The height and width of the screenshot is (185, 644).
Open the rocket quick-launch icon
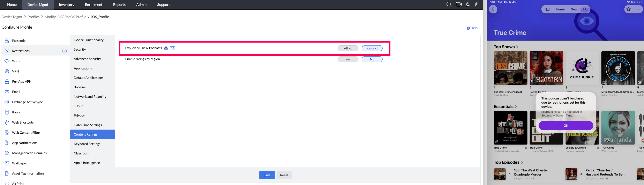(467, 5)
